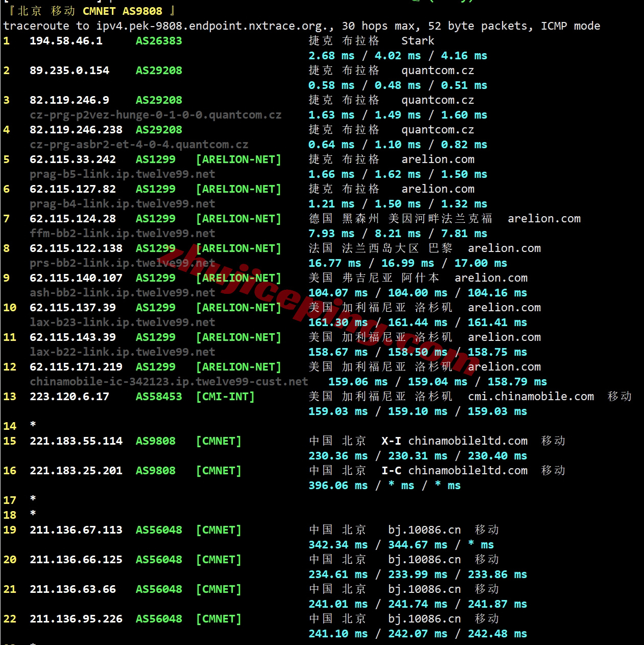This screenshot has width=644, height=645.
Task: Click IP 62.115.127.82 on hop 6
Action: pos(73,189)
